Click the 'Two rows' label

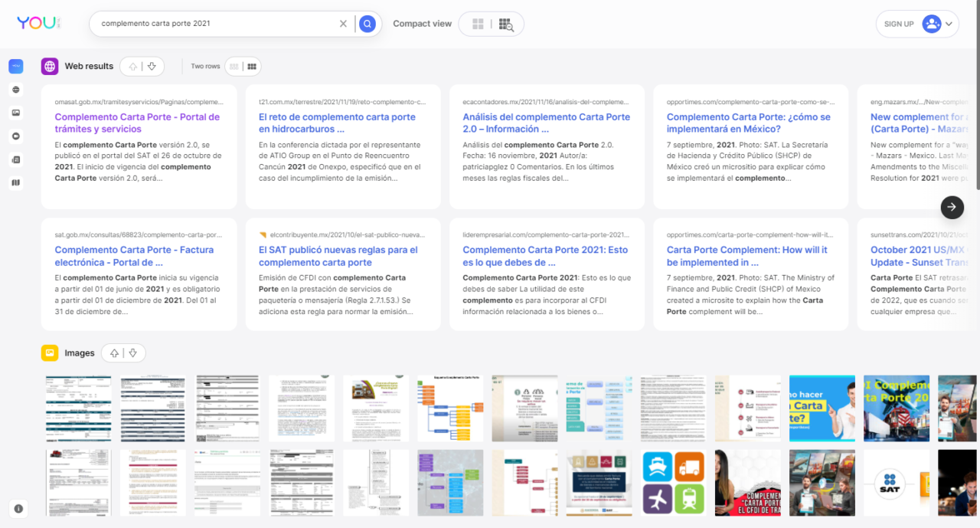pyautogui.click(x=205, y=67)
